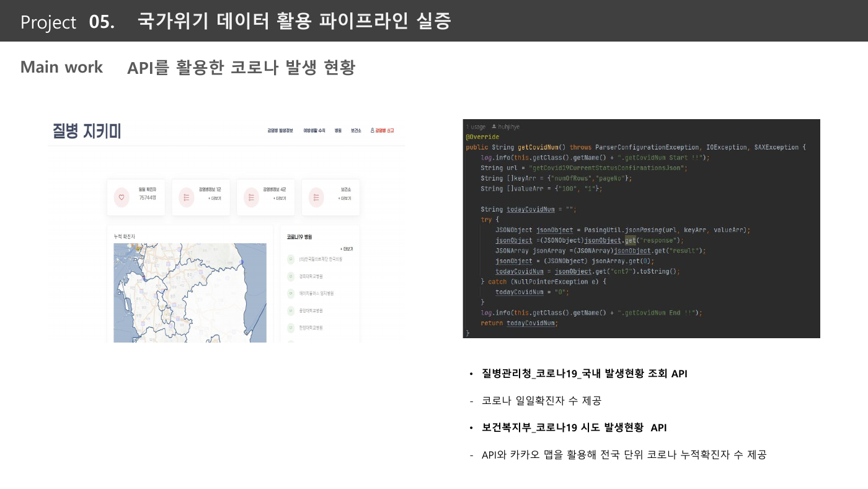Click the subtitle API를 활용한 코로나 발생 현황

[241, 67]
